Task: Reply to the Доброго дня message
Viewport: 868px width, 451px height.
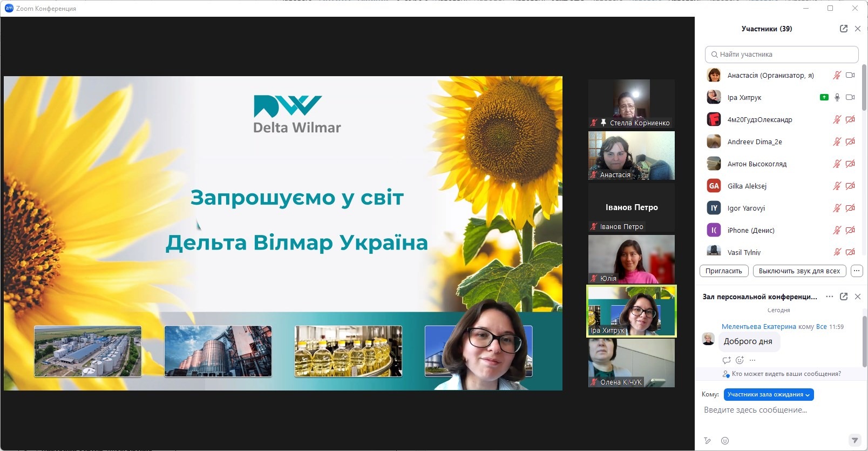Action: [727, 360]
